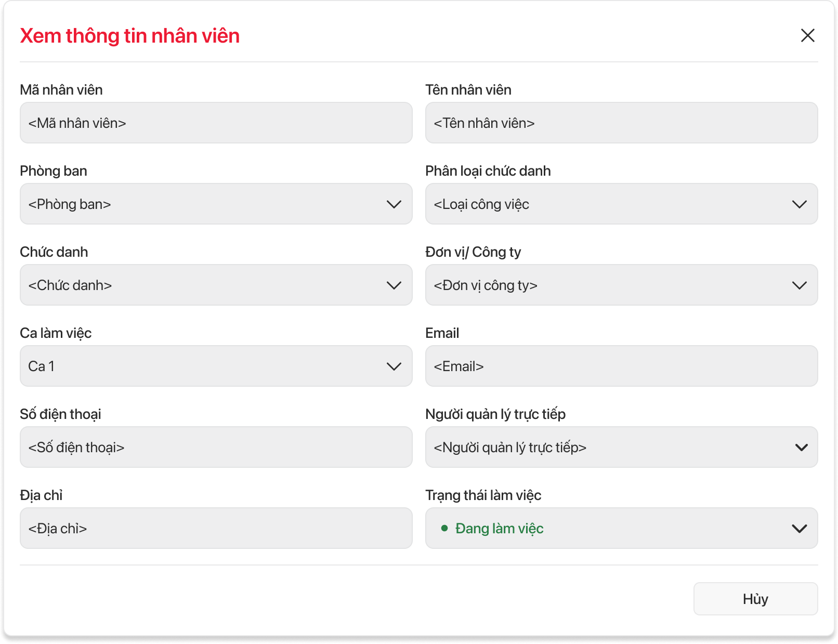Viewport: 838px width, 644px height.
Task: Expand Trạng thái làm việc chevron
Action: (799, 529)
